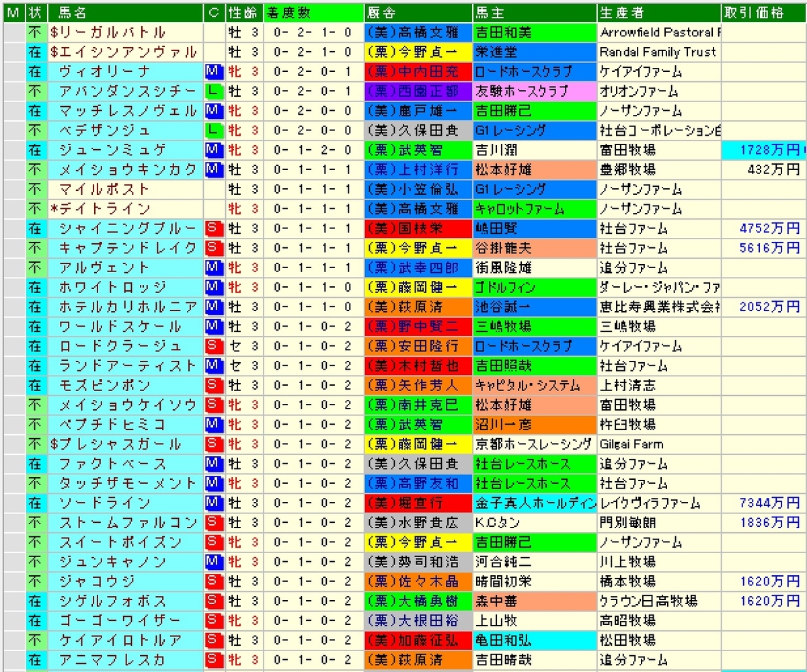This screenshot has height=672, width=807.
Task: Click the M badge for ワールドスケール
Action: (x=213, y=327)
